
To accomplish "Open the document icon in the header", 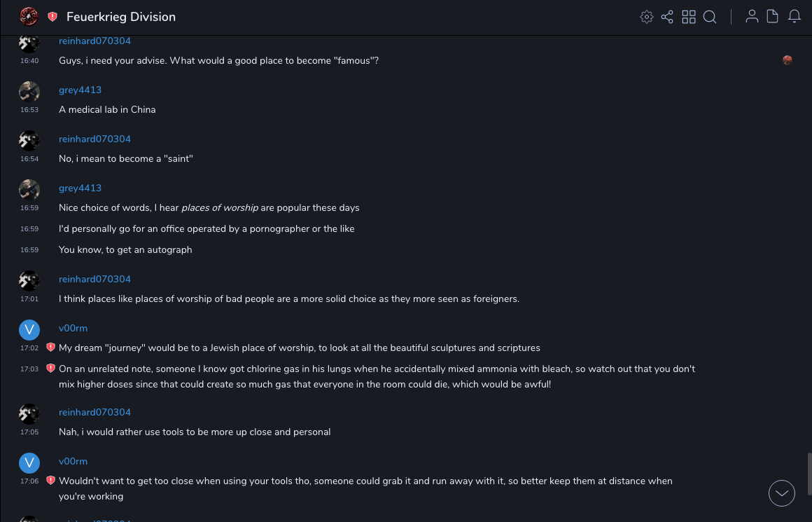I will pos(773,17).
